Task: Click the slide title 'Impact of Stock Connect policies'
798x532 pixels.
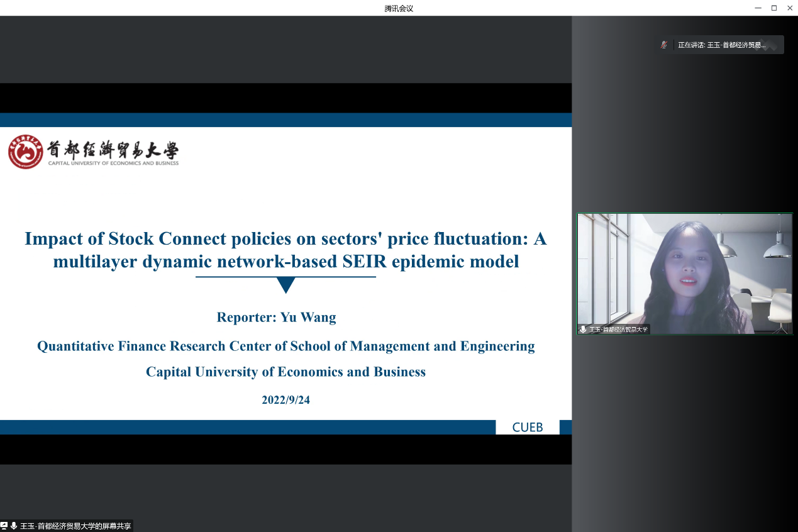Action: (285, 250)
